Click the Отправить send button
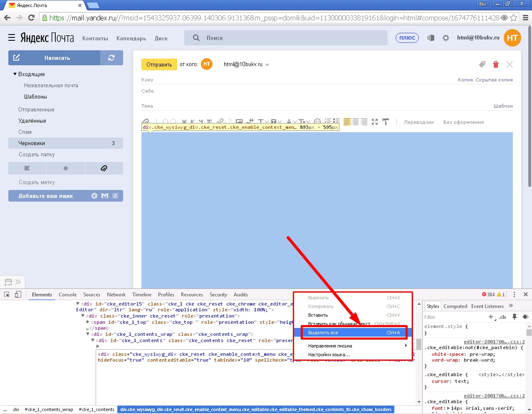This screenshot has height=414, width=532. pyautogui.click(x=159, y=64)
